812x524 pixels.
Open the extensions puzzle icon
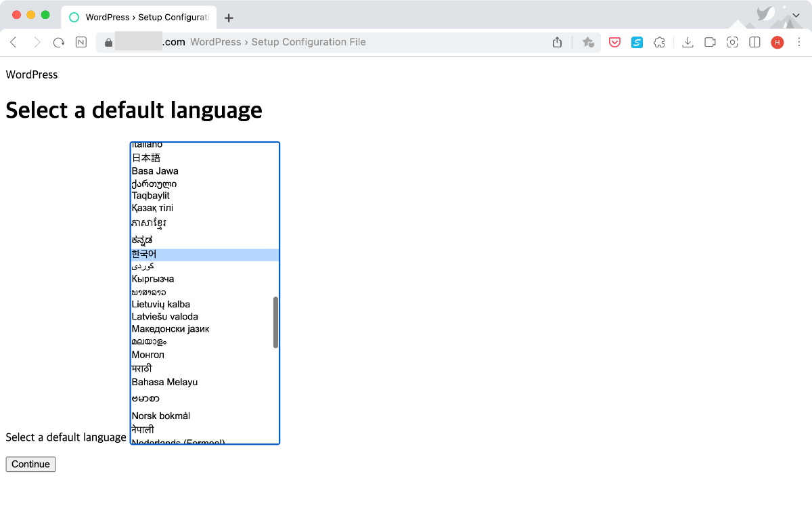point(659,42)
